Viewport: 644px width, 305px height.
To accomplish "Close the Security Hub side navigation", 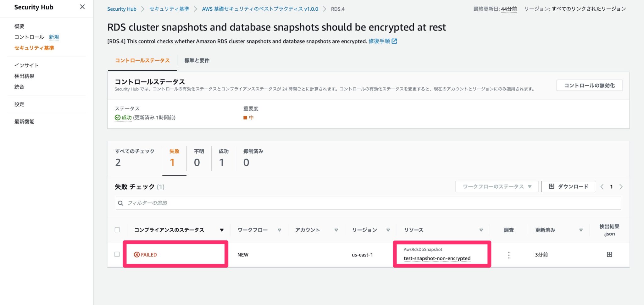I will (82, 7).
